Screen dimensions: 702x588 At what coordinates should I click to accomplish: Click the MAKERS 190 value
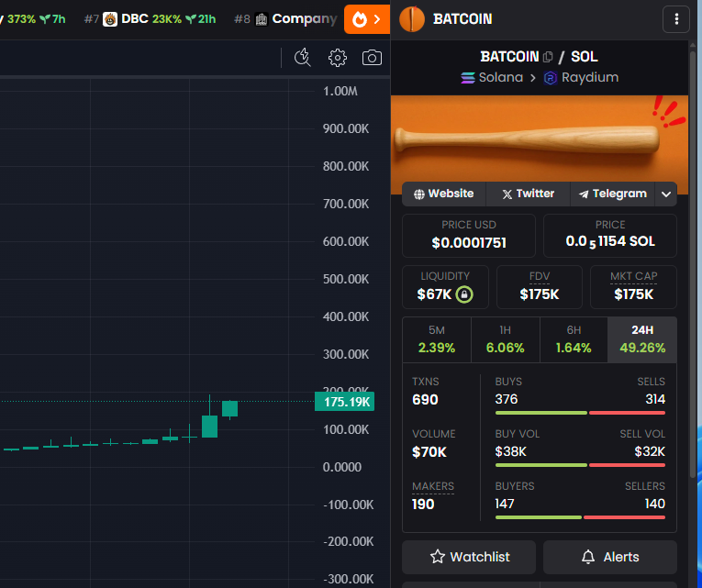(x=423, y=505)
